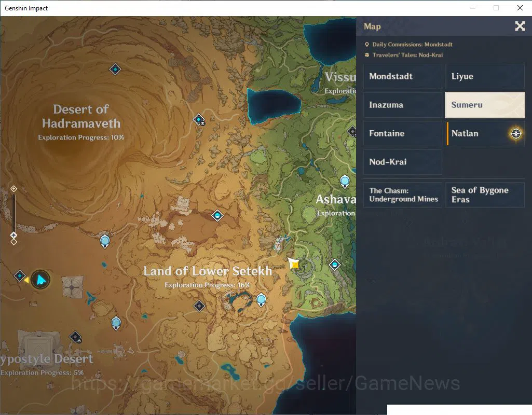Image resolution: width=532 pixels, height=415 pixels.
Task: Select the teleport waypoint above Desert of Hadramaveth label
Action: [x=115, y=69]
